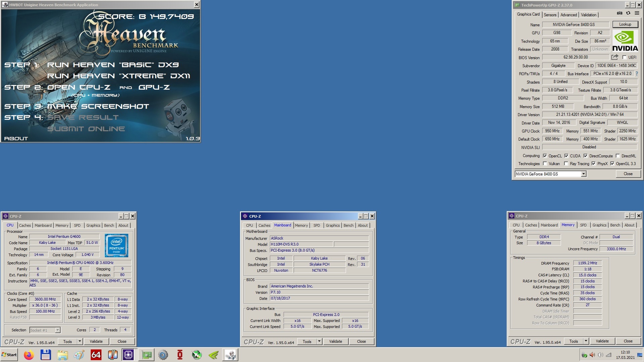Toggle the CUDA checkbox
Viewport: 644px width, 362px height.
(566, 156)
